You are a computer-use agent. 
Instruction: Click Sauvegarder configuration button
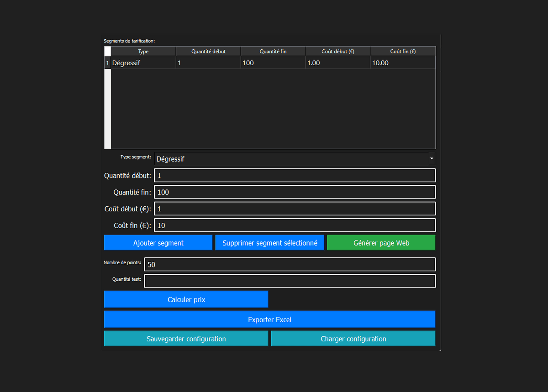(x=186, y=339)
